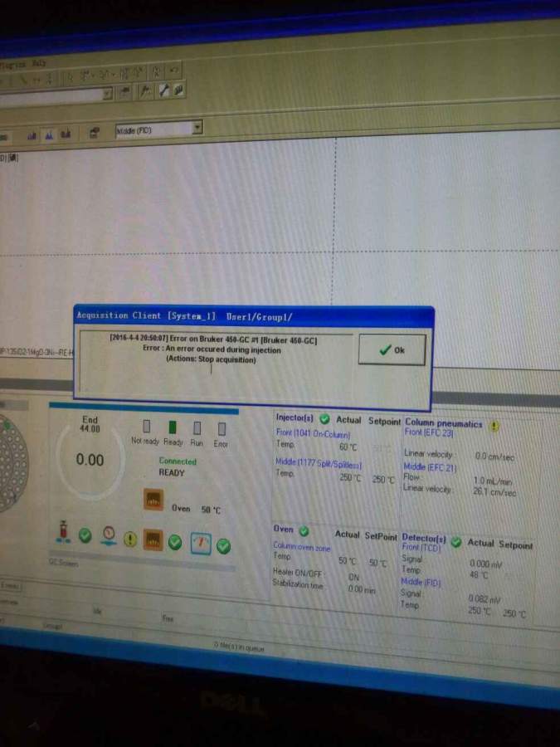Image resolution: width=560 pixels, height=747 pixels.
Task: Click the green check next to Detector(s)
Action: tap(456, 542)
